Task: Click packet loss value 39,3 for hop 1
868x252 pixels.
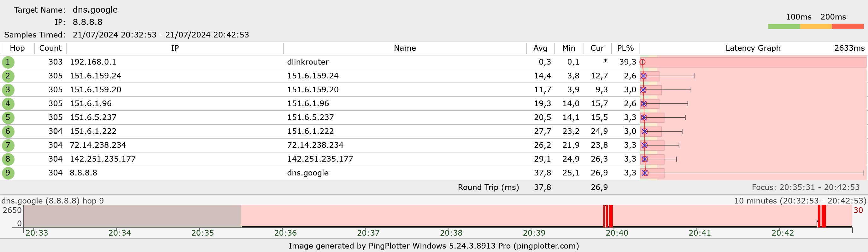Action: click(627, 62)
